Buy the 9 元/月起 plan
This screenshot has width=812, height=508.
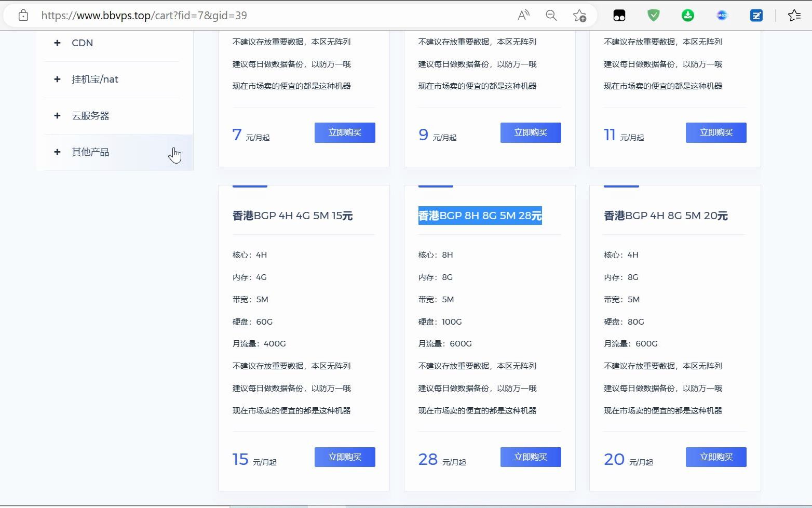[x=531, y=132]
